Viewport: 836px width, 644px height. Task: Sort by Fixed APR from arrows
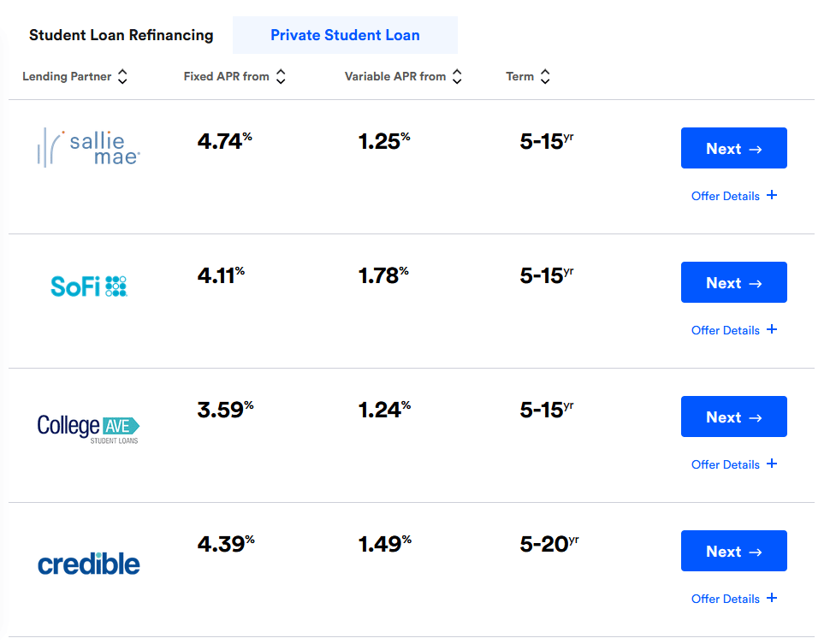[x=281, y=76]
